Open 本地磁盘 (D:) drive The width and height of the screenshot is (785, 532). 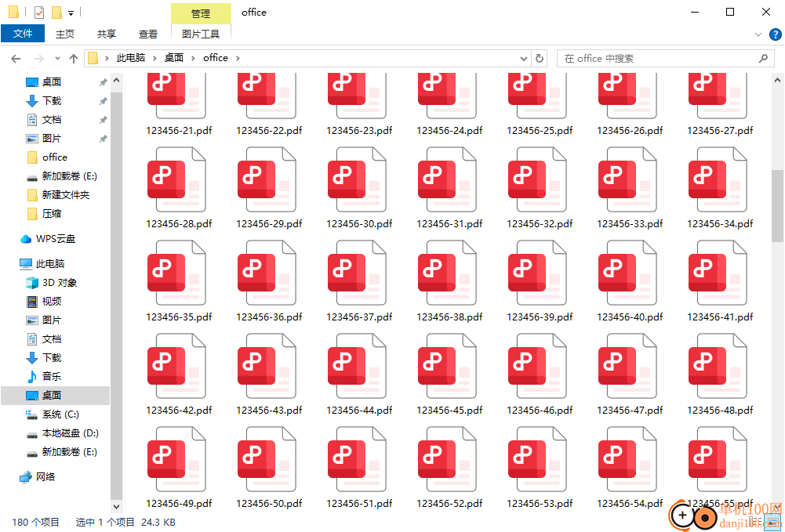click(70, 433)
